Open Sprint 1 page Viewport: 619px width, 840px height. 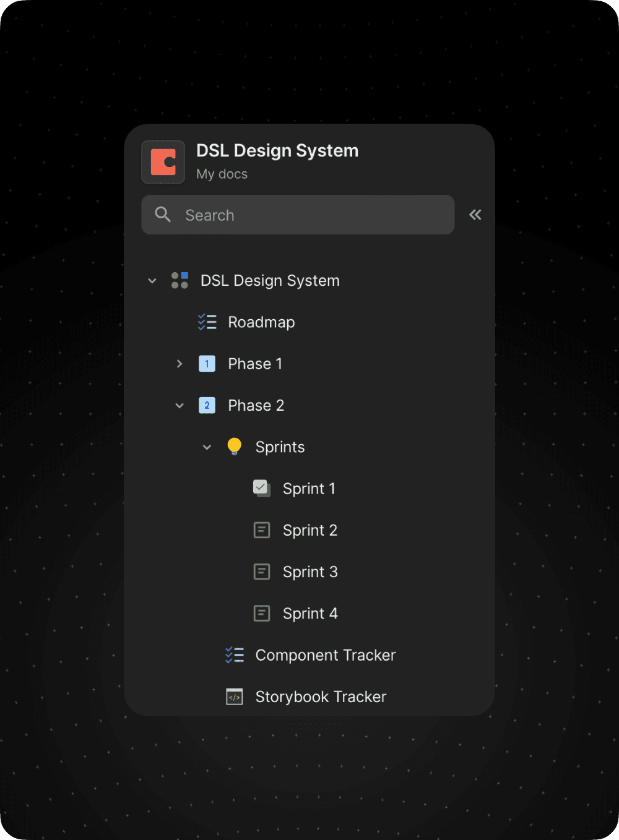[x=309, y=489]
